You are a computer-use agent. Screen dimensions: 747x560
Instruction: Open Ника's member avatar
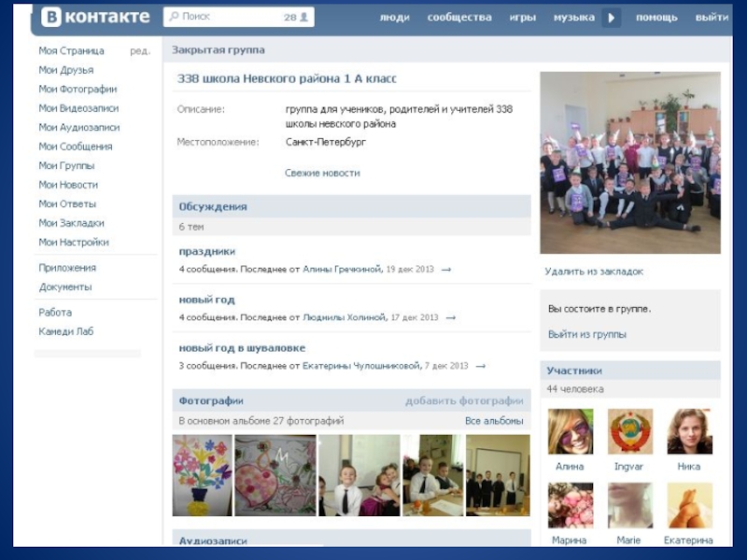point(689,431)
